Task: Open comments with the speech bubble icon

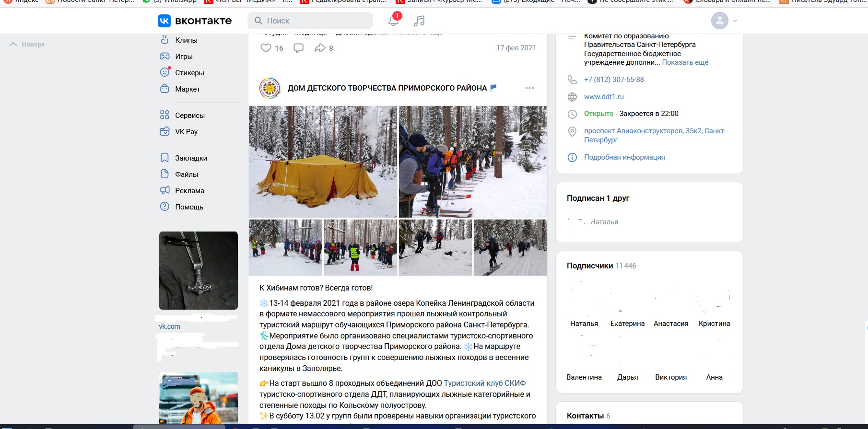Action: click(x=298, y=48)
